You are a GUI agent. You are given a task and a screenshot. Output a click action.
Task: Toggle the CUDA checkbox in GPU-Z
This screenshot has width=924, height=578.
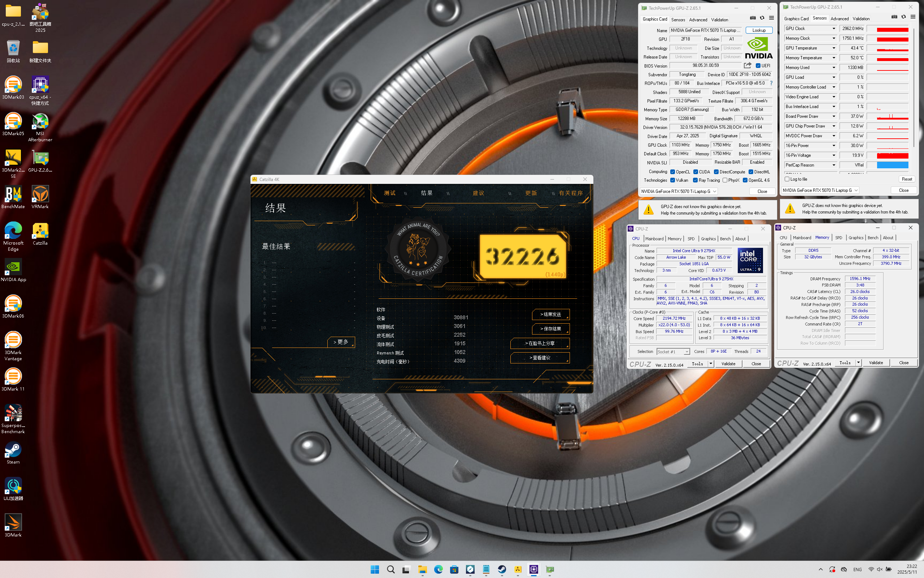point(696,172)
